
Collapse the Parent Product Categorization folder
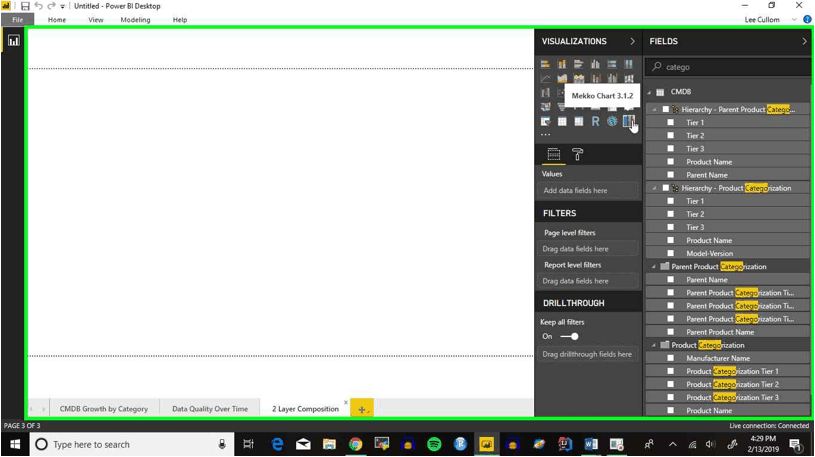click(654, 267)
